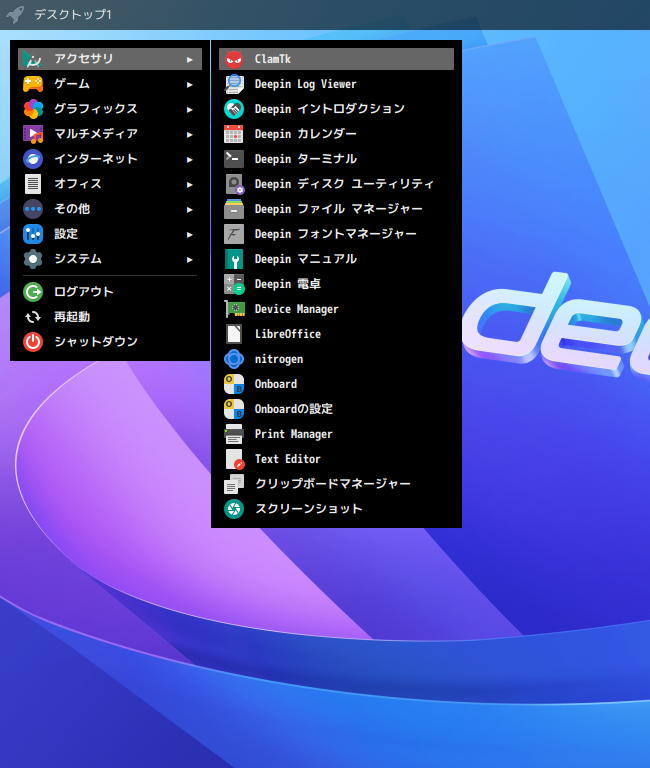The height and width of the screenshot is (768, 650).
Task: Click the マルチメディア film icon
Action: click(33, 134)
